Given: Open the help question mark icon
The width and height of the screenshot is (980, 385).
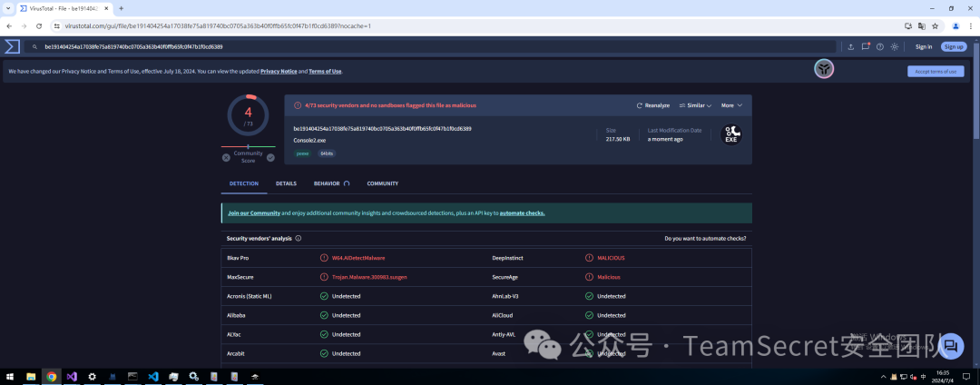Looking at the screenshot, I should [880, 47].
